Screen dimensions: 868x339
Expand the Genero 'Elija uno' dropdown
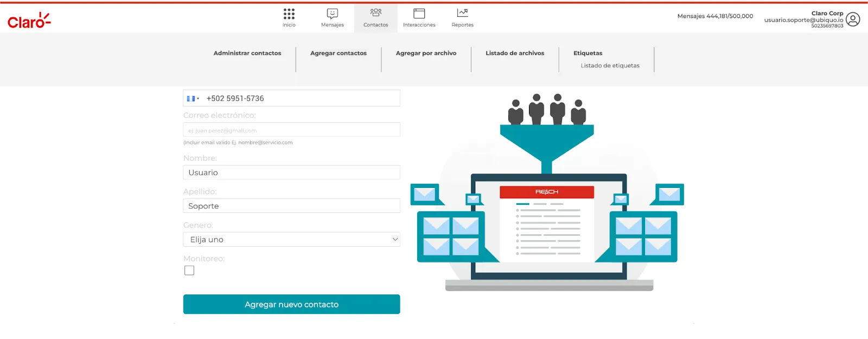pos(291,240)
